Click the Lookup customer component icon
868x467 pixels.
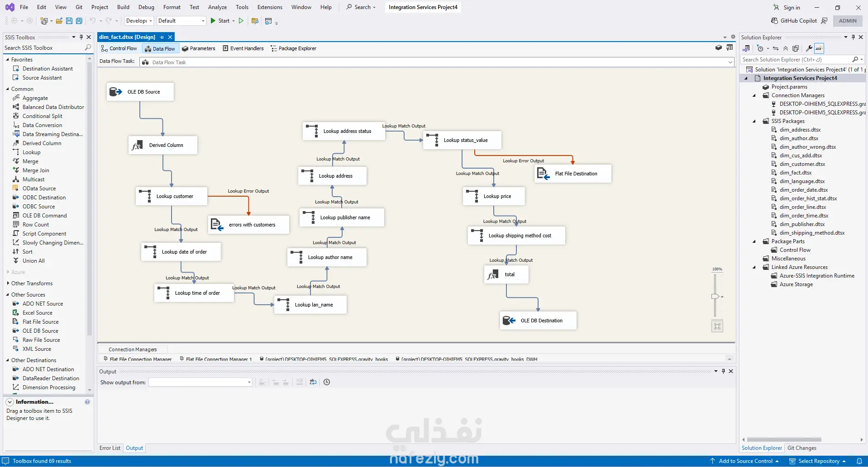(x=145, y=196)
